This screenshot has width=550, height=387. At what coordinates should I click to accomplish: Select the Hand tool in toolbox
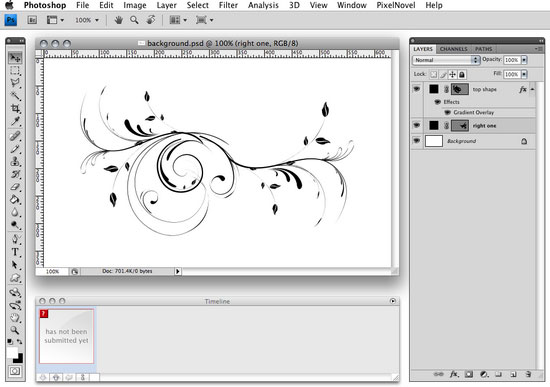tap(15, 318)
